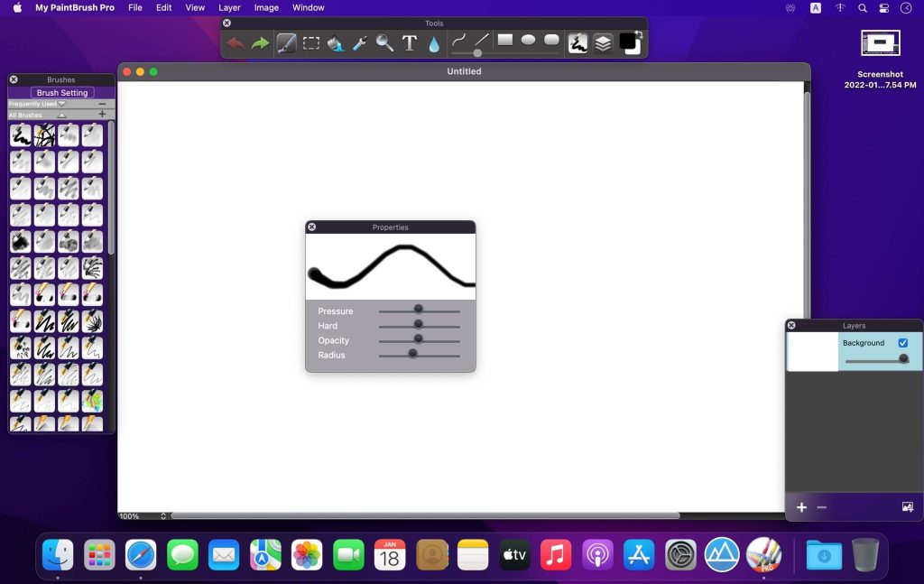Activate the Text tool
The image size is (924, 584).
tap(408, 42)
